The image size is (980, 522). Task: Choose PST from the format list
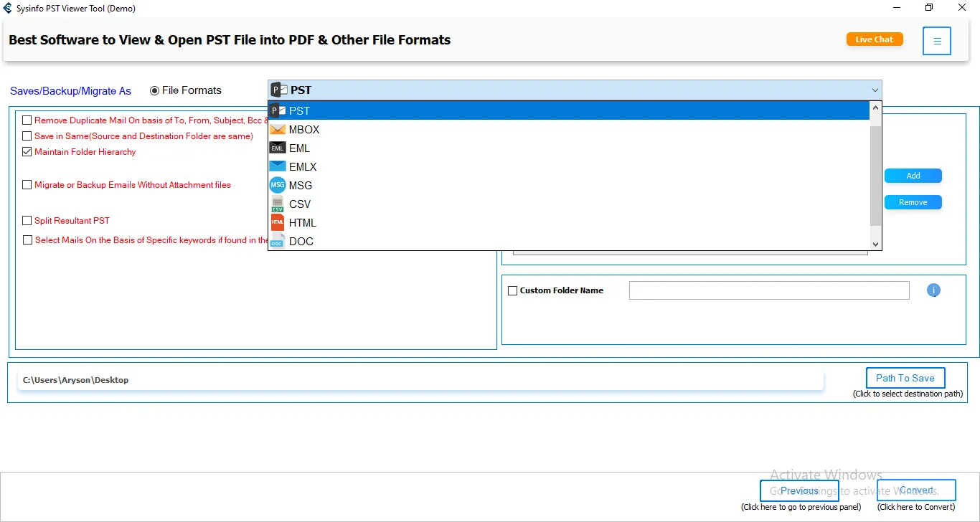click(x=568, y=111)
